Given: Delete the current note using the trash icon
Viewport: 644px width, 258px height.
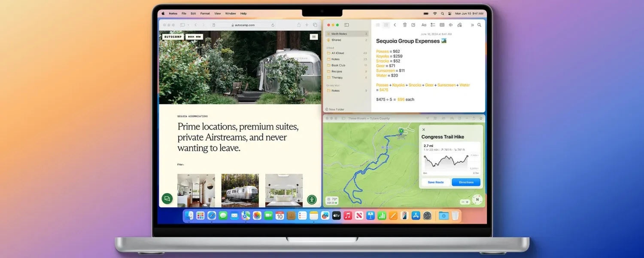Looking at the screenshot, I should point(405,25).
